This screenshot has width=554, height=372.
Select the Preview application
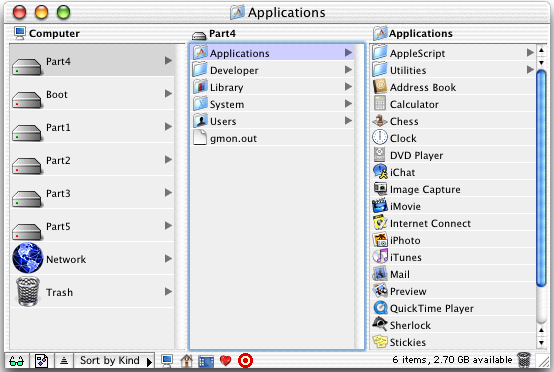[453, 291]
